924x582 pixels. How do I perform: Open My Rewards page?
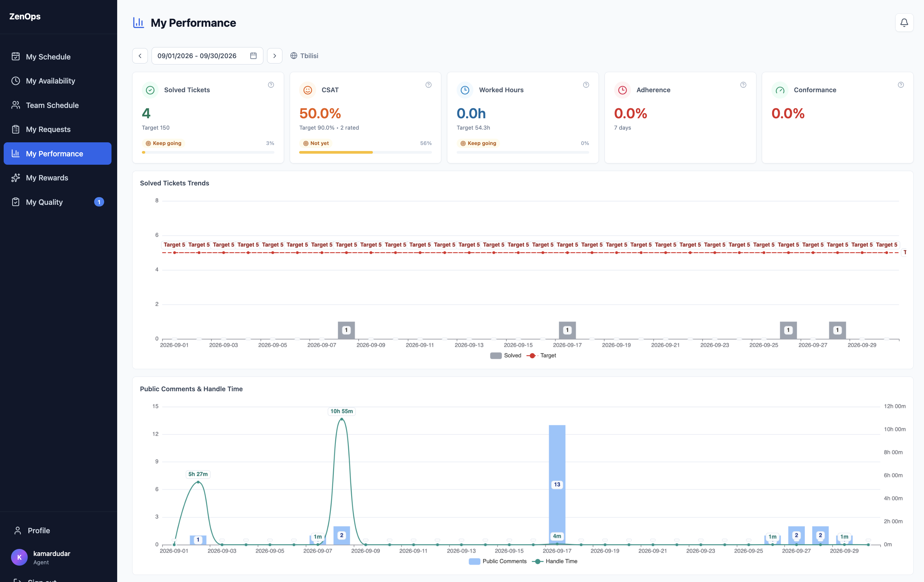pyautogui.click(x=57, y=178)
